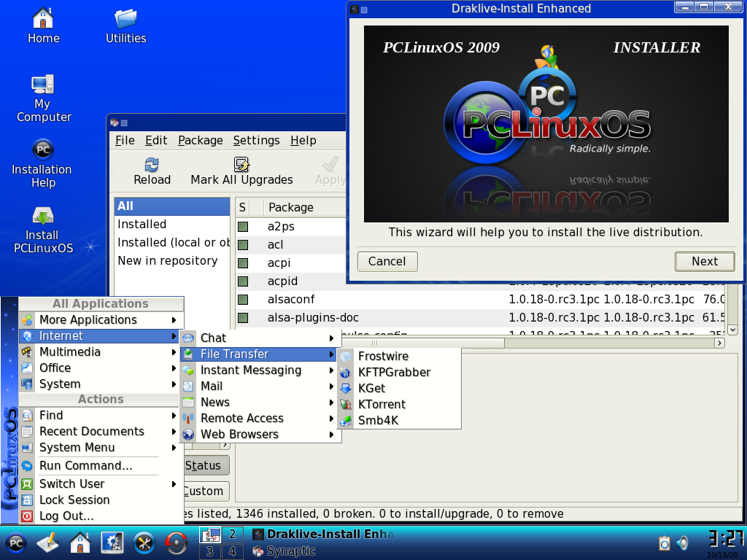Open Installation Help desktop icon
The width and height of the screenshot is (747, 560).
tap(42, 164)
